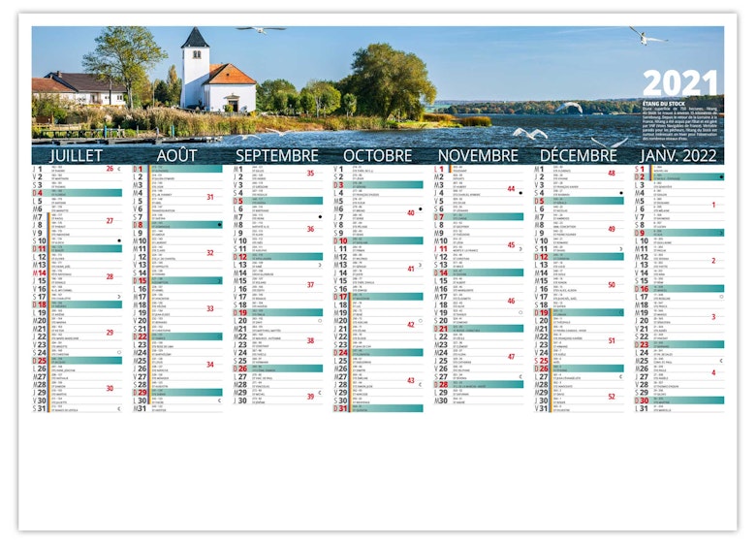Select the new moon dot on August 8
Viewport: 756px width, 544px height.
220,224
